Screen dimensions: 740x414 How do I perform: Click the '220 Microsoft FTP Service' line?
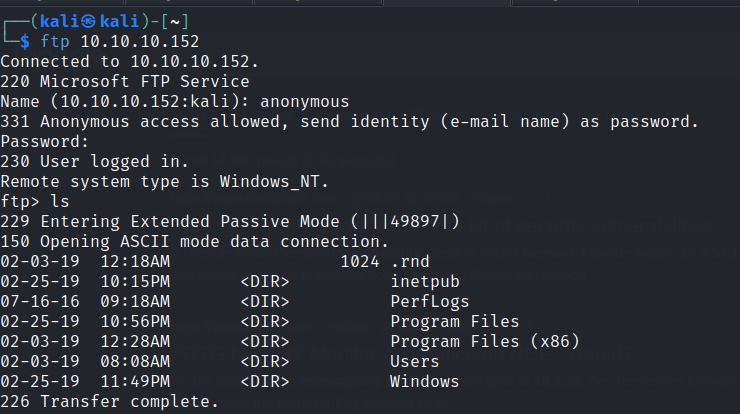(125, 81)
